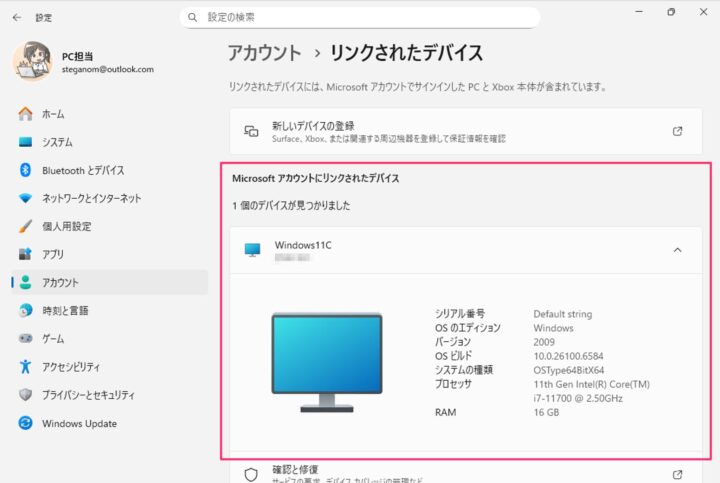Open システム settings
Screen dimensions: 720x483
pos(109,142)
